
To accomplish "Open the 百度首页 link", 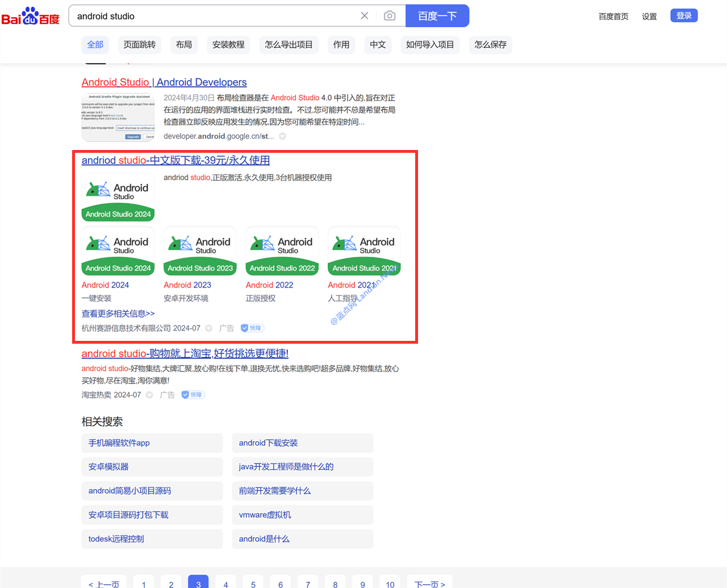I will (613, 16).
